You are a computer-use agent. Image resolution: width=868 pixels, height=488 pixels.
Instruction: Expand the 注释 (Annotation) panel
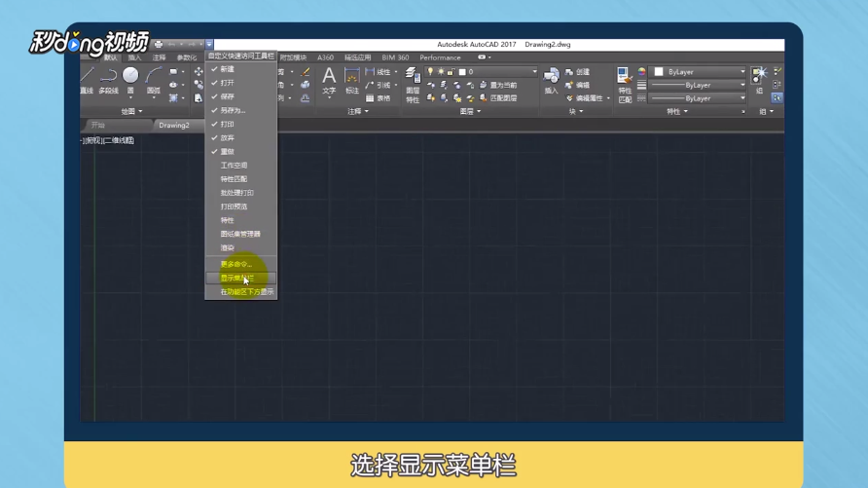tap(357, 111)
